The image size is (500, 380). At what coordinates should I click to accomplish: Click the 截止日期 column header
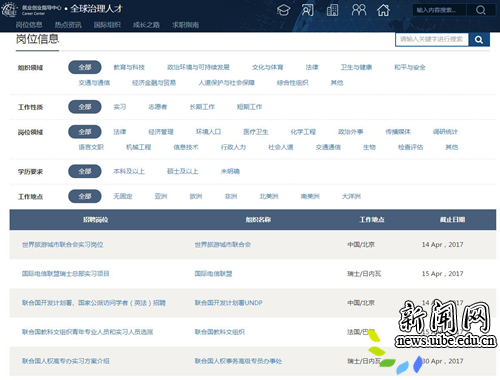(x=452, y=220)
